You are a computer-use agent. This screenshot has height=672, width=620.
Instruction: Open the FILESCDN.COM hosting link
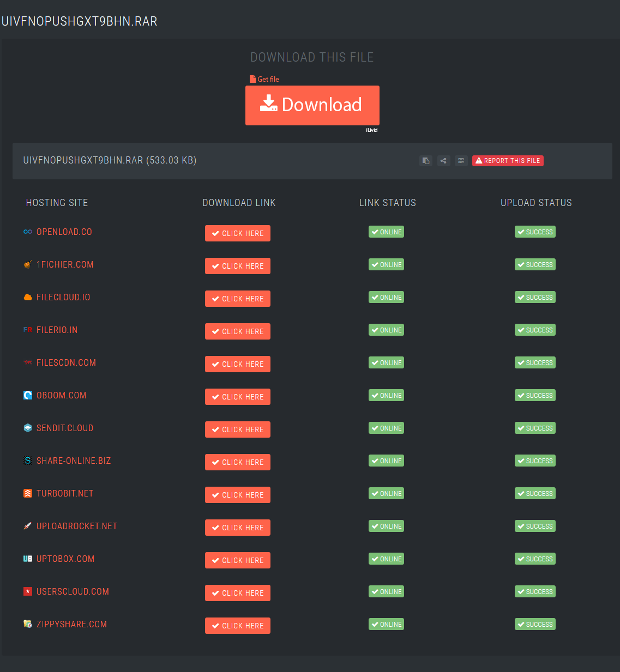pos(66,362)
